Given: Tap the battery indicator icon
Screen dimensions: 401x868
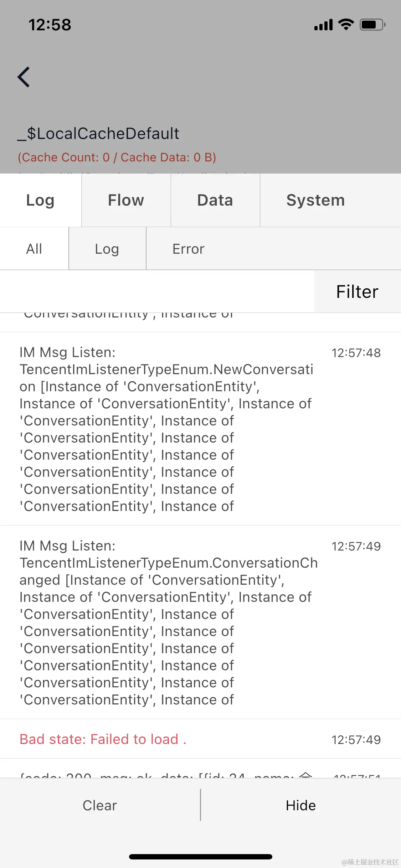Looking at the screenshot, I should (372, 25).
